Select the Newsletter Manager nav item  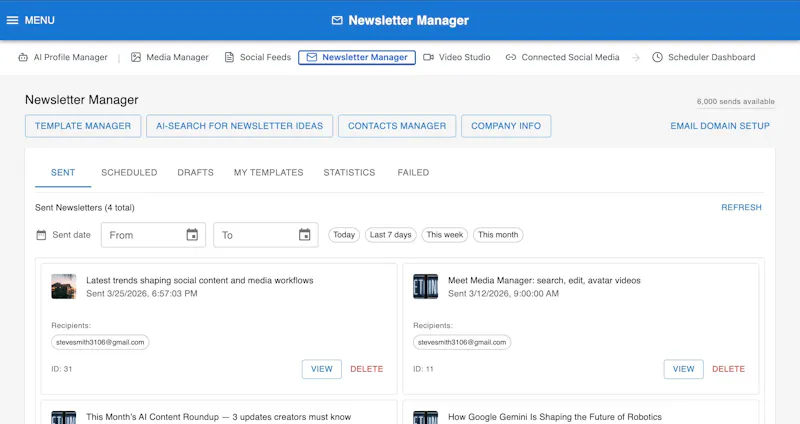coord(357,57)
